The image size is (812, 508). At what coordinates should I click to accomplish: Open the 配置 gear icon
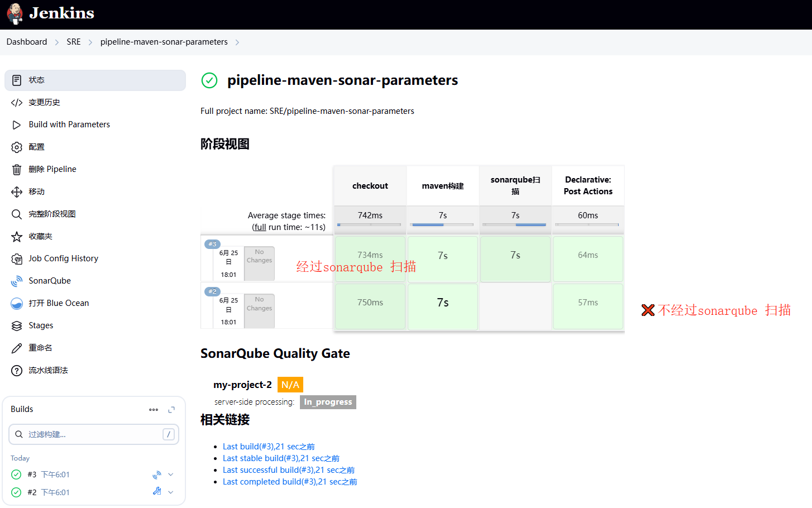point(17,147)
